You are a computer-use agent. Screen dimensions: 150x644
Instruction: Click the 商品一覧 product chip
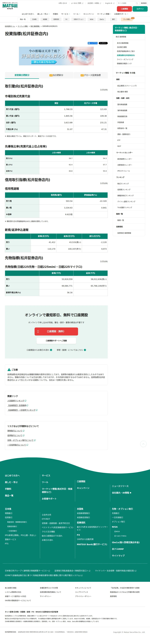click(23, 19)
